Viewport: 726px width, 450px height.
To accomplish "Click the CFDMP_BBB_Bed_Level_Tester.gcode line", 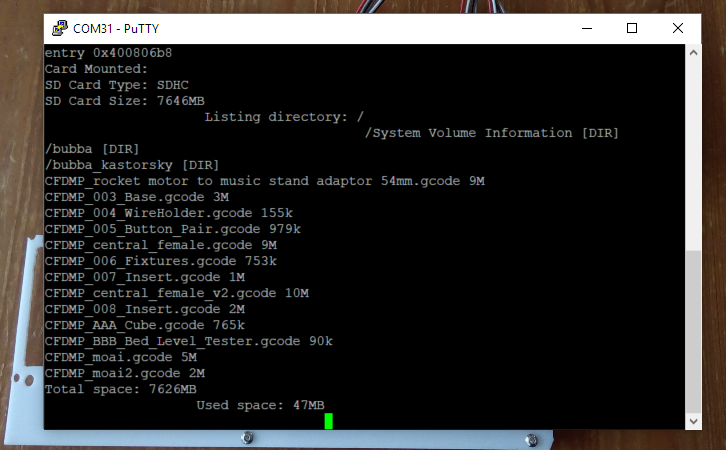I will (x=188, y=341).
